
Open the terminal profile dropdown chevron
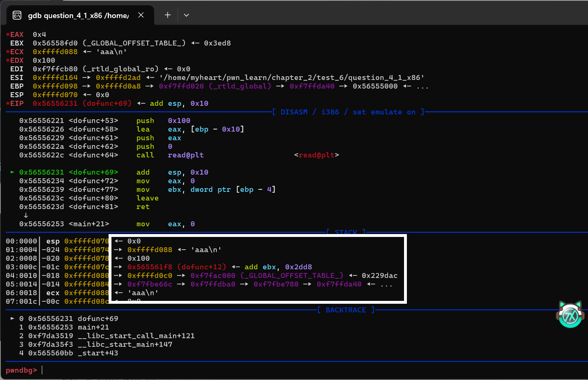pyautogui.click(x=186, y=15)
